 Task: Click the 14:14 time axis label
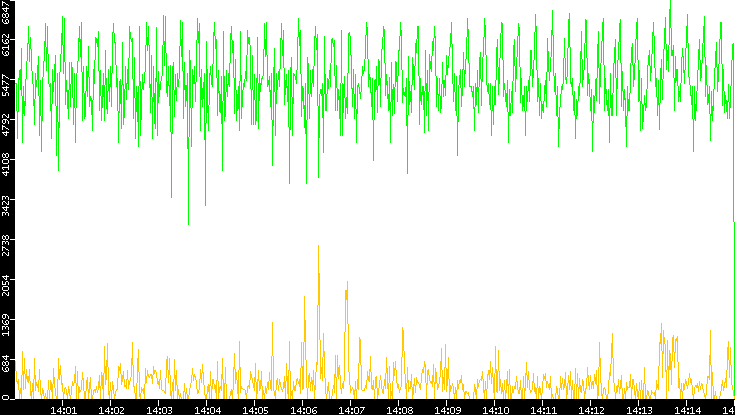[686, 410]
